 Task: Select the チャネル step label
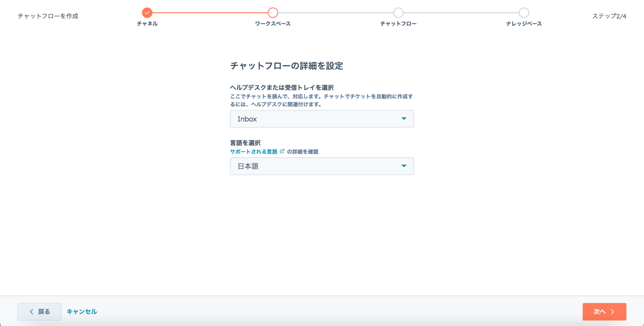pos(147,24)
